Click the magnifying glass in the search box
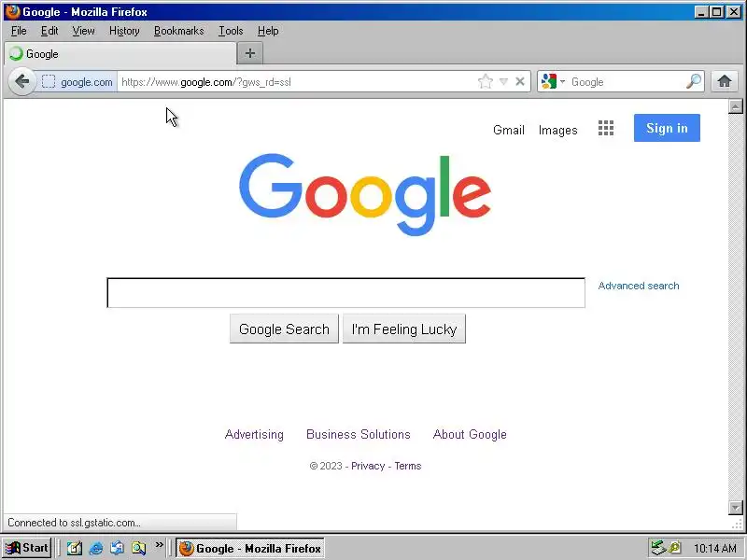Viewport: 747px width, 560px height. [694, 82]
